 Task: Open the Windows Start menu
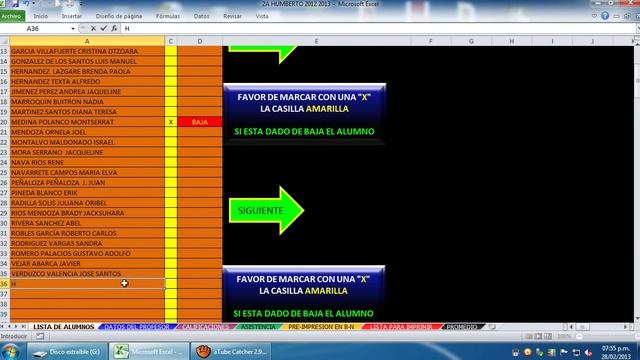click(11, 351)
